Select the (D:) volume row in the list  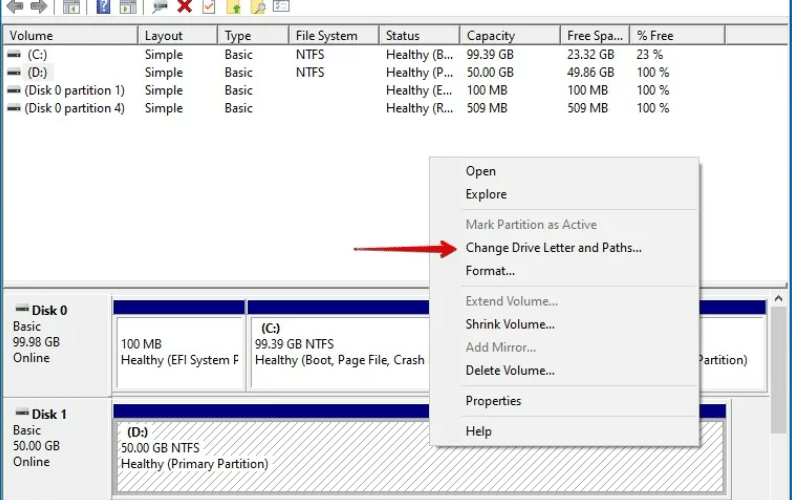point(37,73)
